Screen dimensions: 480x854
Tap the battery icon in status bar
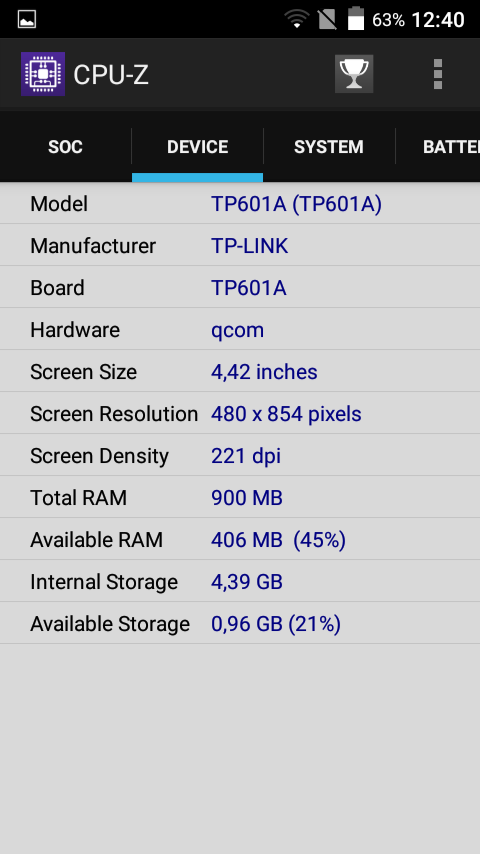[x=356, y=19]
